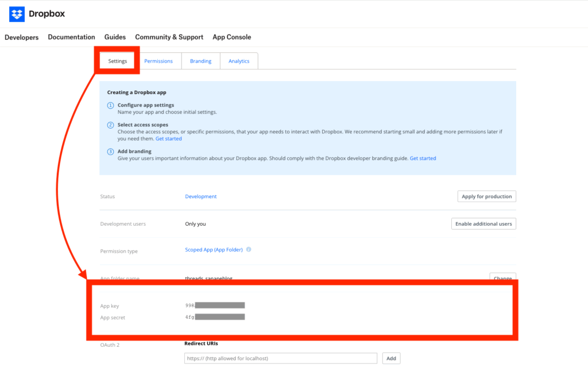Screen dimensions: 588x371
Task: Open Guides from the top navigation
Action: (115, 37)
